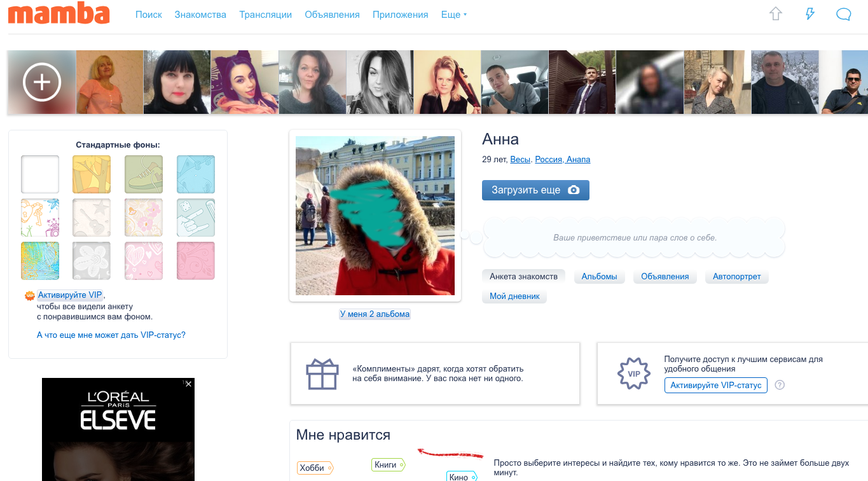
Task: Open the man in car thumbnail
Action: coord(515,82)
